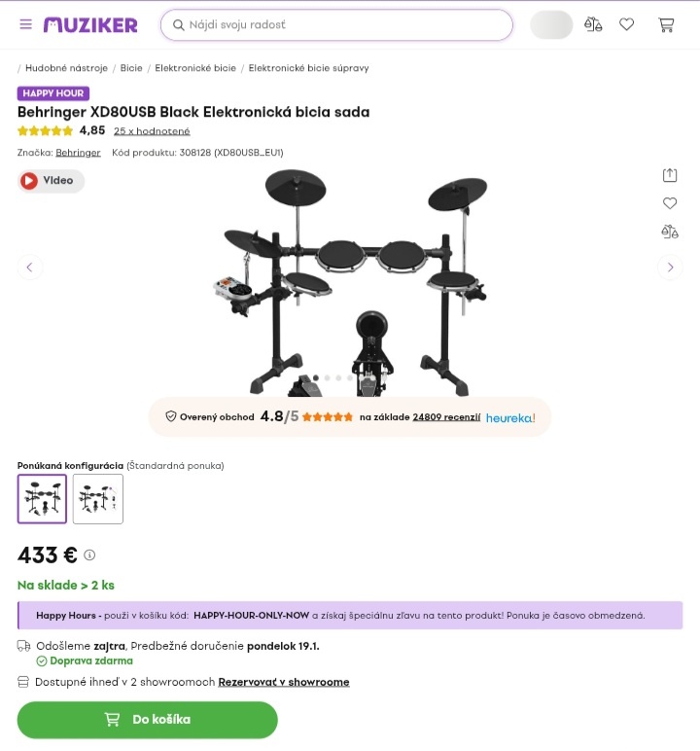Share the product via share icon

670,175
